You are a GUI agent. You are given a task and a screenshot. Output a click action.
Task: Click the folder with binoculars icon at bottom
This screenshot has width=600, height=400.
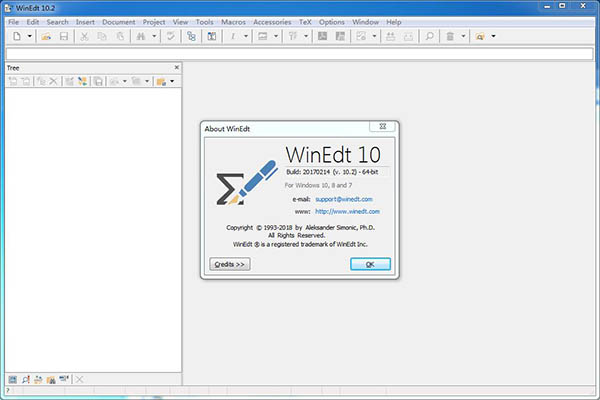pos(51,379)
